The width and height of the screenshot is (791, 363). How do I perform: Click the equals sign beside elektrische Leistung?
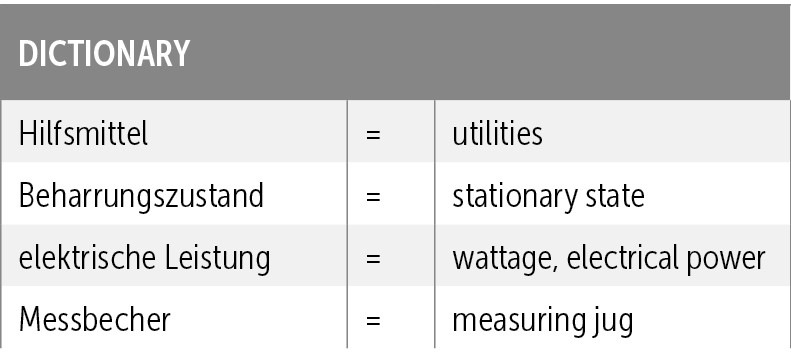373,259
